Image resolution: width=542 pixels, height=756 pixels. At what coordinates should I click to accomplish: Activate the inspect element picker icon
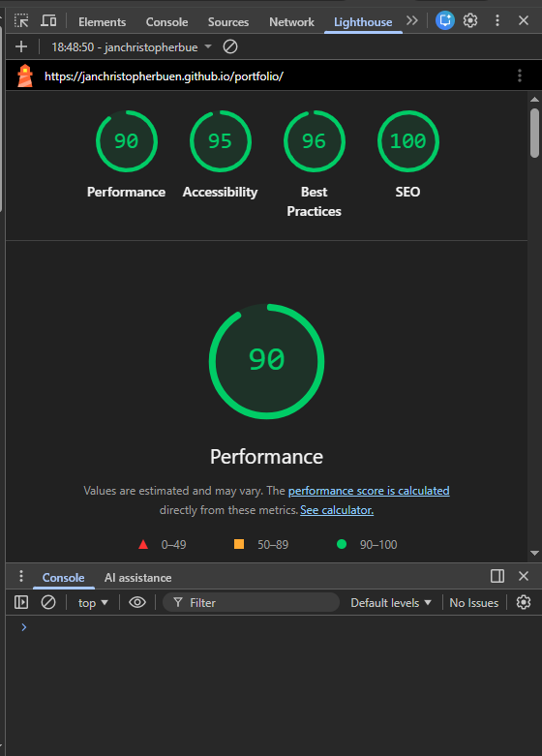21,20
